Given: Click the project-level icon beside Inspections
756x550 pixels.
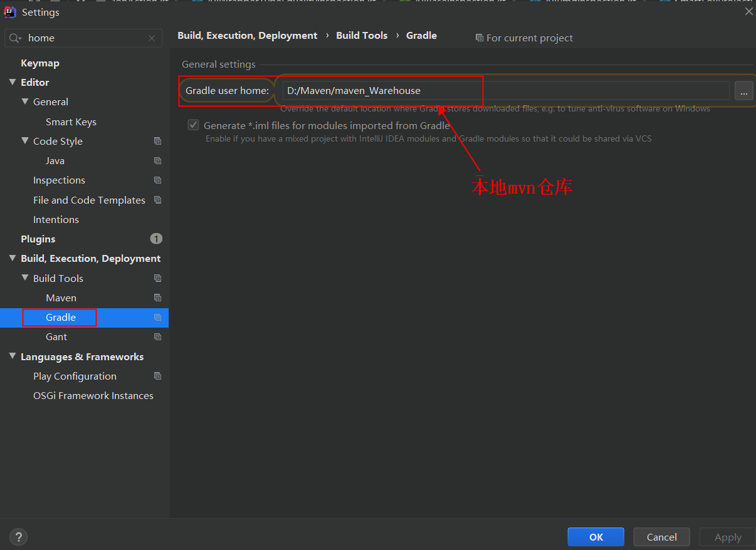Looking at the screenshot, I should coord(157,180).
